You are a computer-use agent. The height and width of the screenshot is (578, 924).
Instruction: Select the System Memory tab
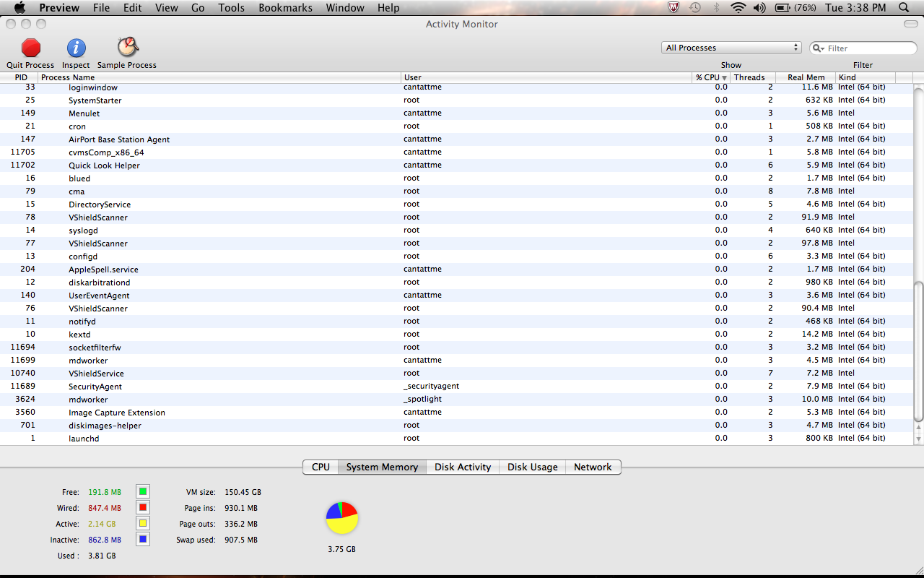pos(382,467)
